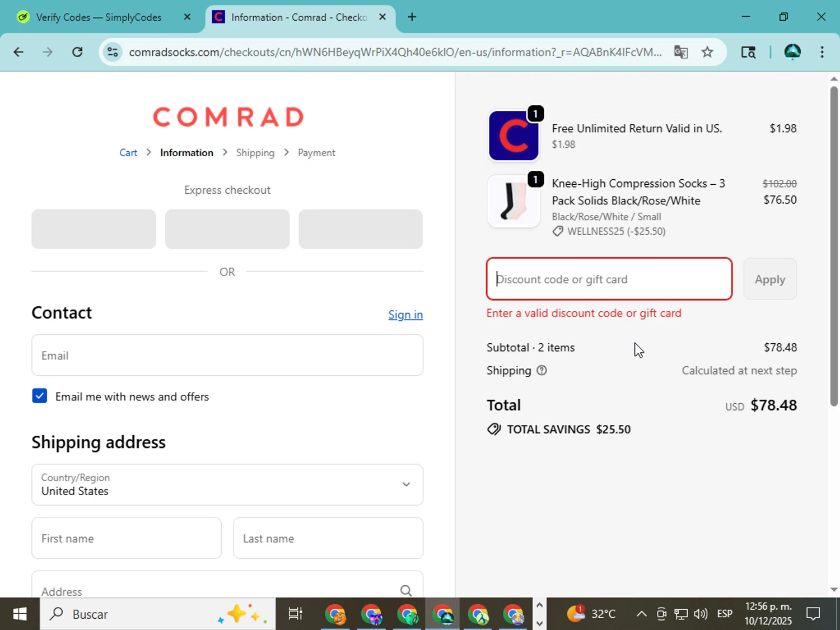Click the Shipping help question mark icon
This screenshot has width=840, height=630.
[x=542, y=370]
